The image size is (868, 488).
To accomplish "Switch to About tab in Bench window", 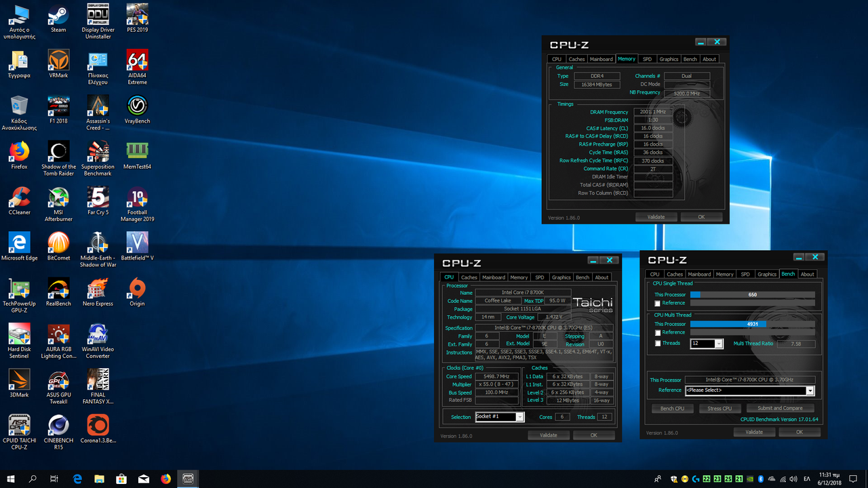I will [807, 274].
